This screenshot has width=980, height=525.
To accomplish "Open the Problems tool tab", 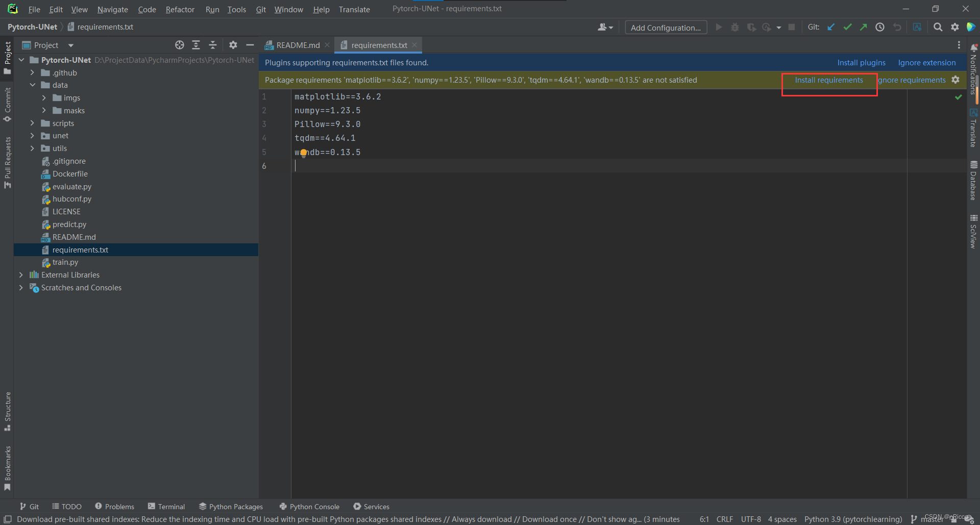I will pos(114,507).
